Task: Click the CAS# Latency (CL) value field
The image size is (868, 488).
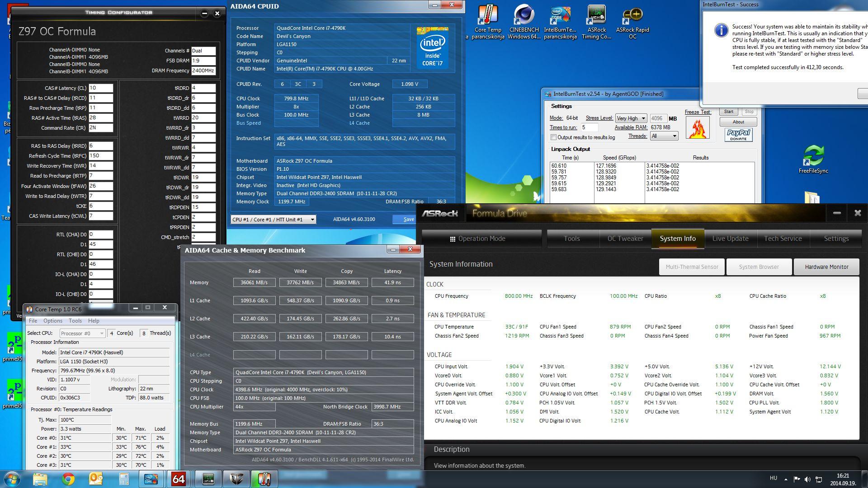Action: point(100,88)
